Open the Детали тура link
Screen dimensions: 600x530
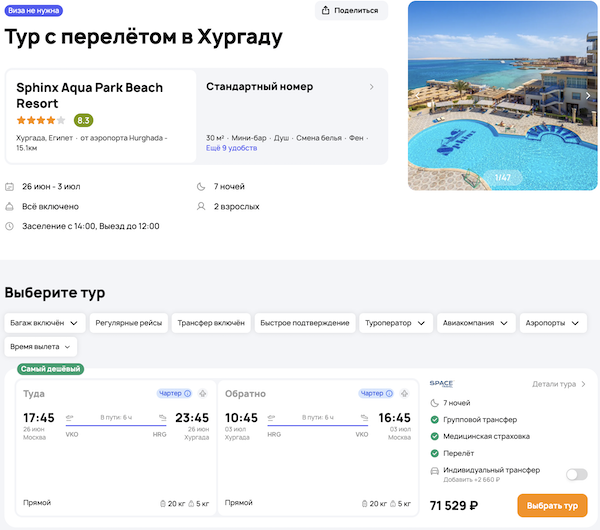559,384
